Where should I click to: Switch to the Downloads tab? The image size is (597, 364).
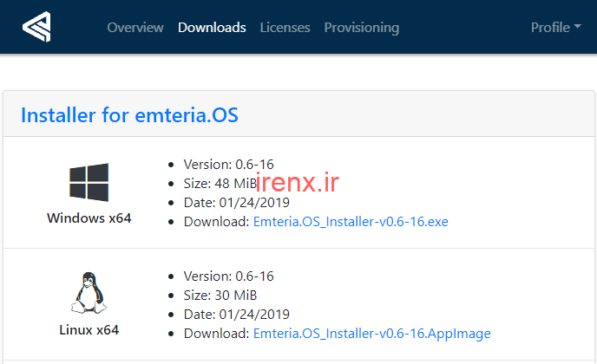212,28
